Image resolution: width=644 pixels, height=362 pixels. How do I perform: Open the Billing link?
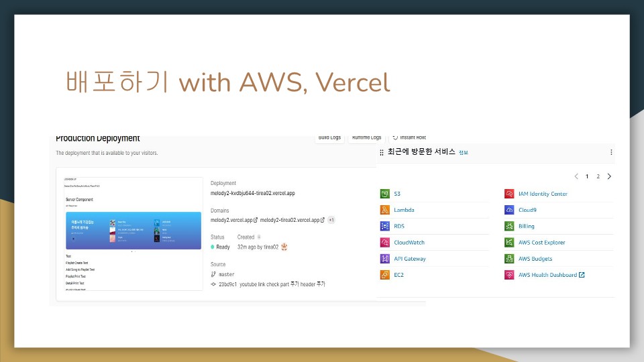527,226
